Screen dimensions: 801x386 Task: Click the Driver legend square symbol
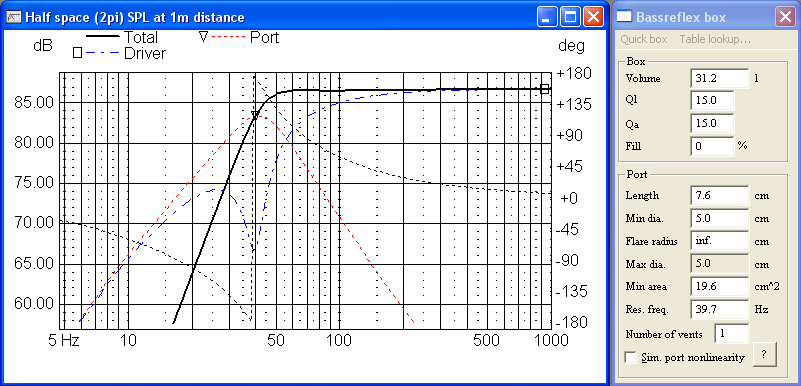78,52
